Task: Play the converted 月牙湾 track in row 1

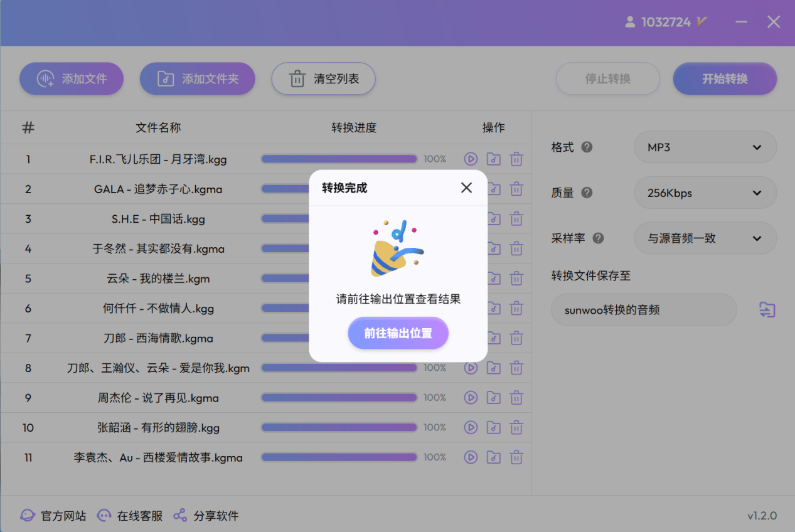Action: [x=471, y=159]
